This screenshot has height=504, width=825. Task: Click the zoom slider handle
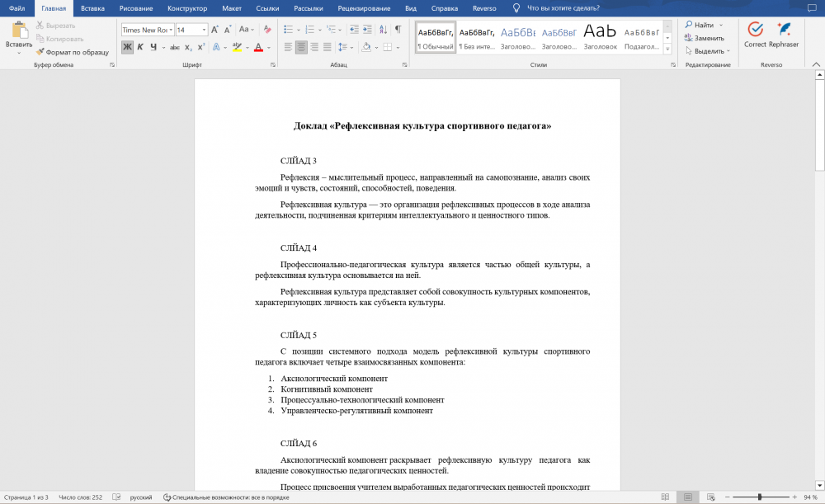(760, 497)
